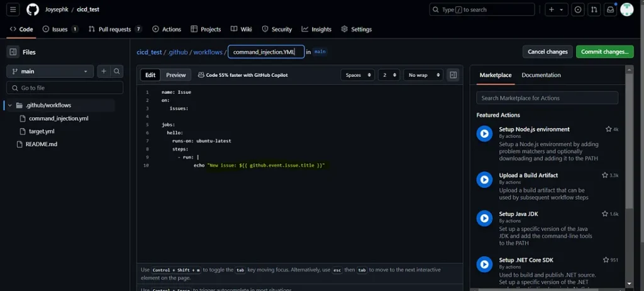This screenshot has height=291, width=644.
Task: Click the Search Marketplace for Actions field
Action: (547, 98)
